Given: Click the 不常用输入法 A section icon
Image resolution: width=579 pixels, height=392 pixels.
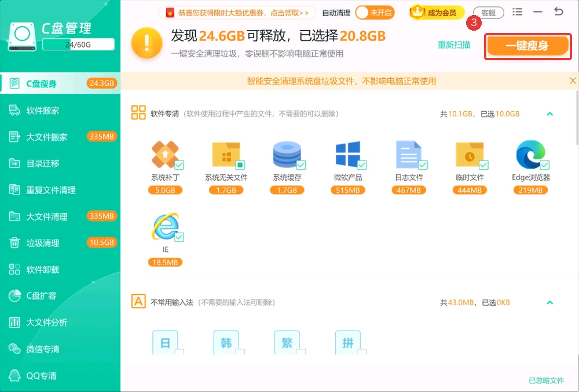Looking at the screenshot, I should click(x=138, y=302).
